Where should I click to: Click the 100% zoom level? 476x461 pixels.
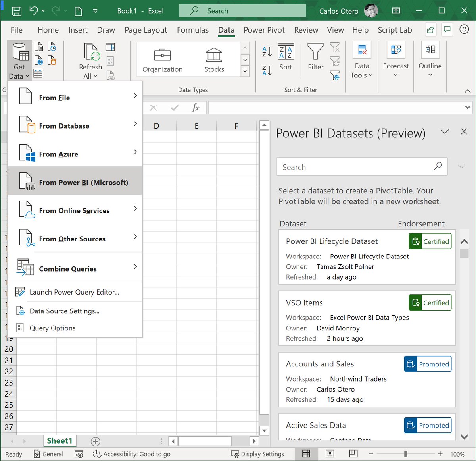point(457,454)
